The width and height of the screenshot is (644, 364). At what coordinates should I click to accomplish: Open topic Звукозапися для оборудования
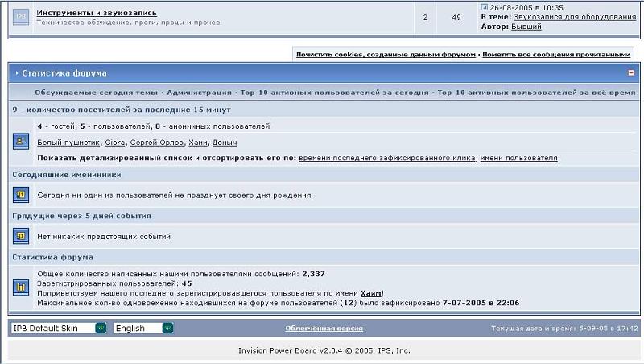click(x=574, y=17)
